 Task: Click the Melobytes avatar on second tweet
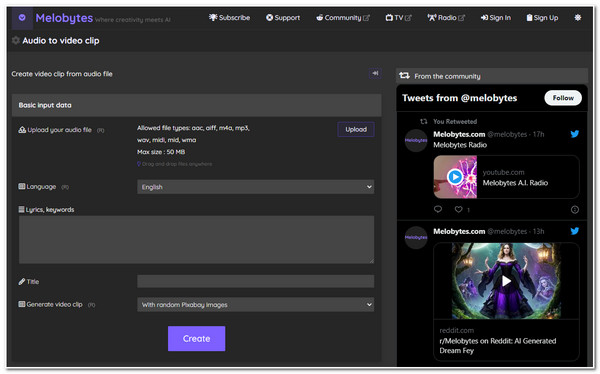[x=416, y=237]
